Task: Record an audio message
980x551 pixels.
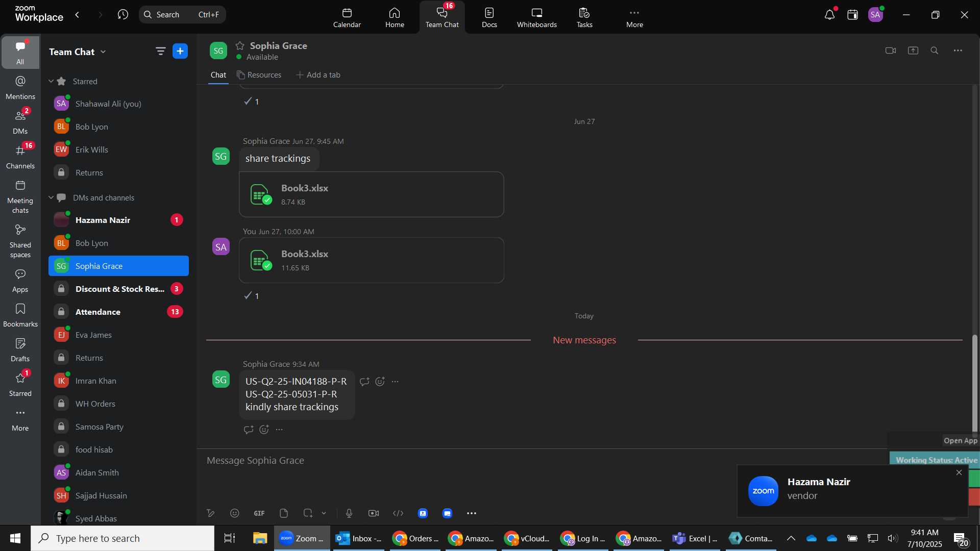Action: pos(349,513)
